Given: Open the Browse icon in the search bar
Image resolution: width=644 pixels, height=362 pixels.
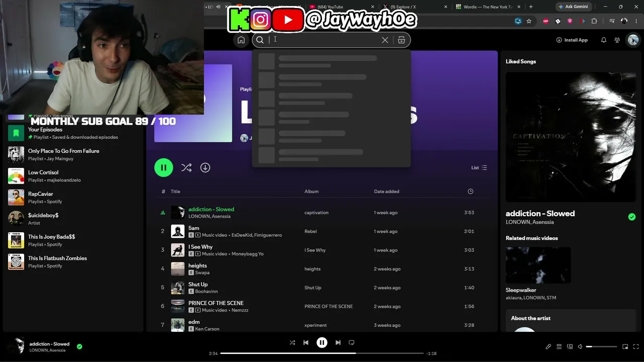Looking at the screenshot, I should tap(401, 40).
